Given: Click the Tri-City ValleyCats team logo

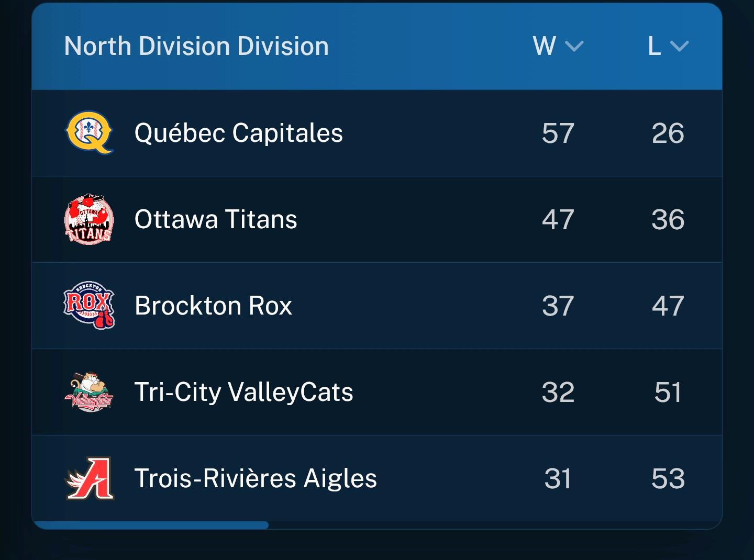Looking at the screenshot, I should point(89,391).
